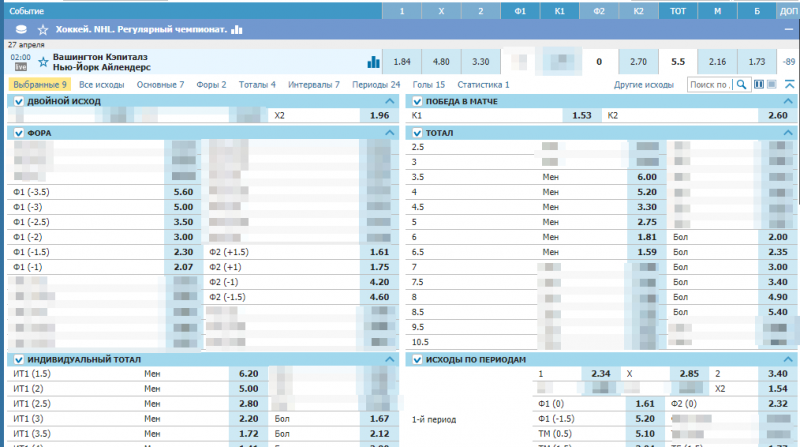800x447 pixels.
Task: Click the Другие исходы link
Action: pos(643,85)
